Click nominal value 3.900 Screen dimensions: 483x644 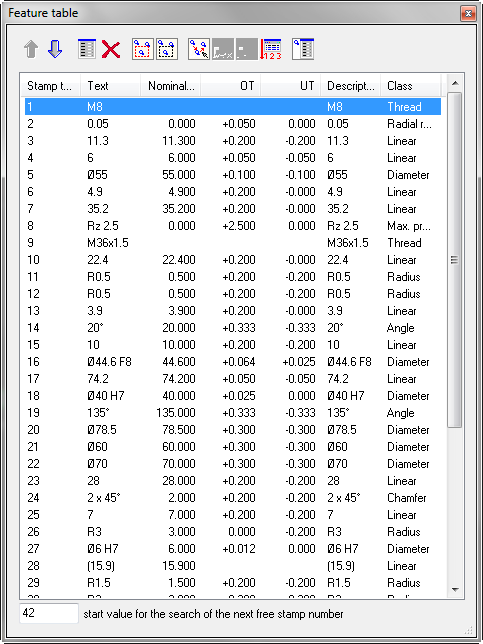point(182,311)
